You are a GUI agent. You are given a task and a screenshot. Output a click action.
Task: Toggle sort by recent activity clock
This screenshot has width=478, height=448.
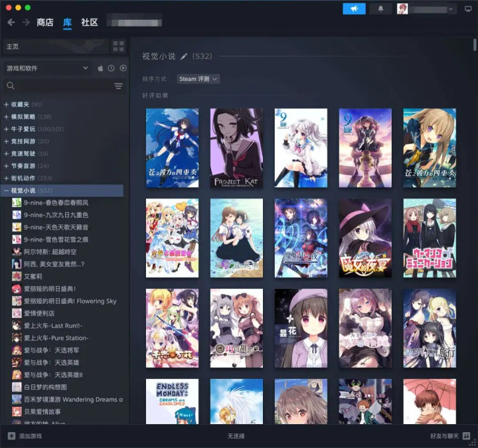tap(112, 68)
